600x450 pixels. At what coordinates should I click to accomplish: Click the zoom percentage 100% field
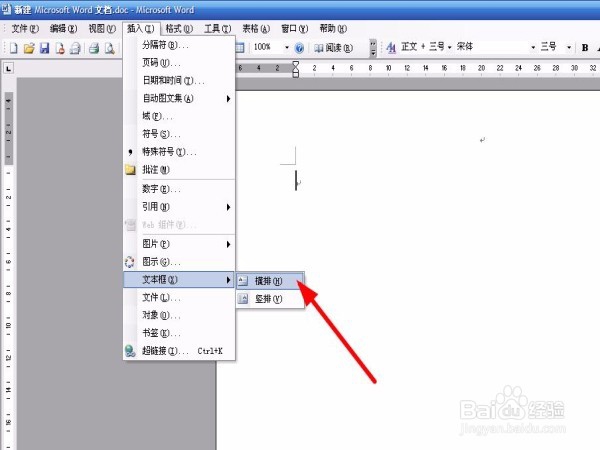pos(267,47)
